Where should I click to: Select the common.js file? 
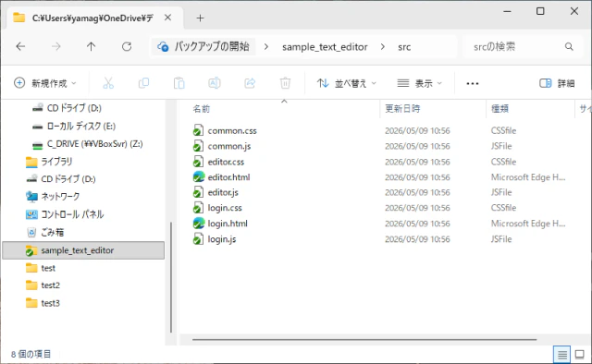click(229, 146)
